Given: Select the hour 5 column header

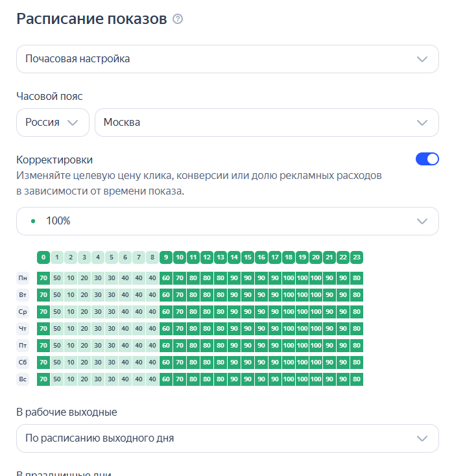Looking at the screenshot, I should click(x=112, y=257).
